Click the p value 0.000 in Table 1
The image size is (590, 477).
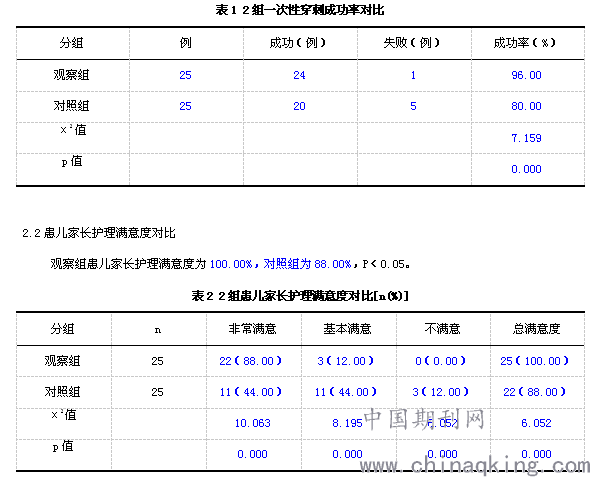pyautogui.click(x=526, y=169)
